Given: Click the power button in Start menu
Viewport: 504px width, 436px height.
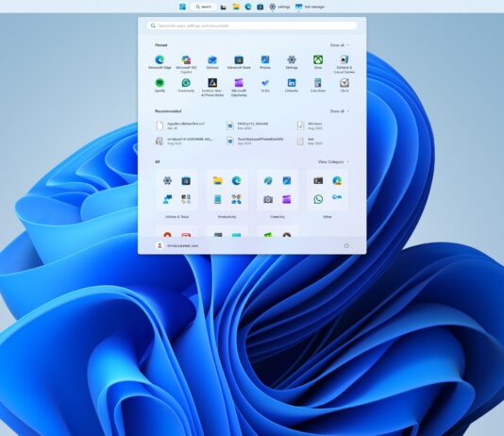Looking at the screenshot, I should coord(346,245).
